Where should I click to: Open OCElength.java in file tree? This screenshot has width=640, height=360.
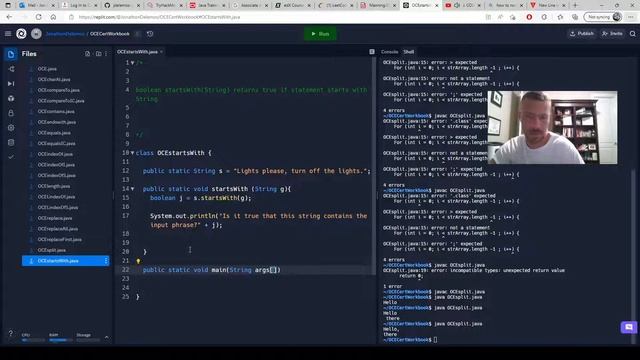(x=53, y=186)
